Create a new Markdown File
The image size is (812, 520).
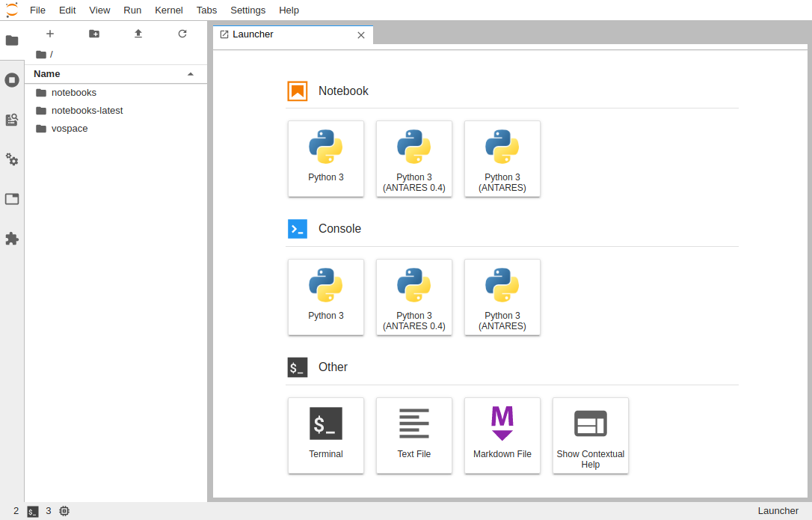(502, 435)
